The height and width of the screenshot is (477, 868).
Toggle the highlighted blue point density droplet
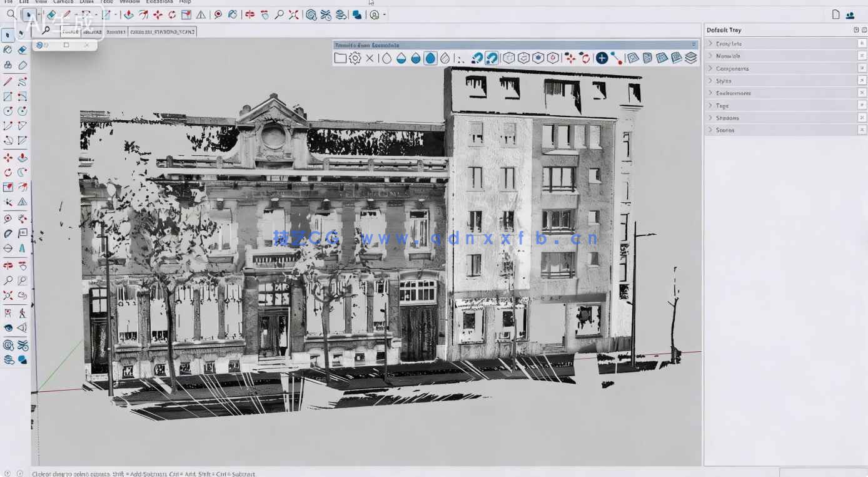click(430, 58)
